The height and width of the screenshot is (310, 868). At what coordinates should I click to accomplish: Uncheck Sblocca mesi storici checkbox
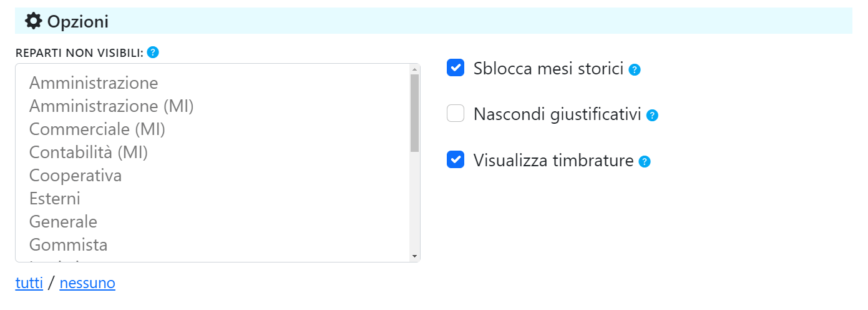456,67
